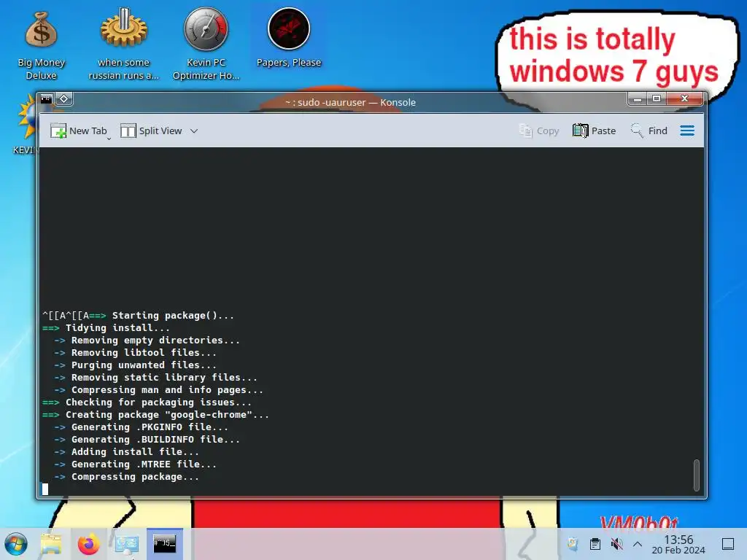Click the terminal cursor prompt line
The image size is (747, 560).
[45, 489]
